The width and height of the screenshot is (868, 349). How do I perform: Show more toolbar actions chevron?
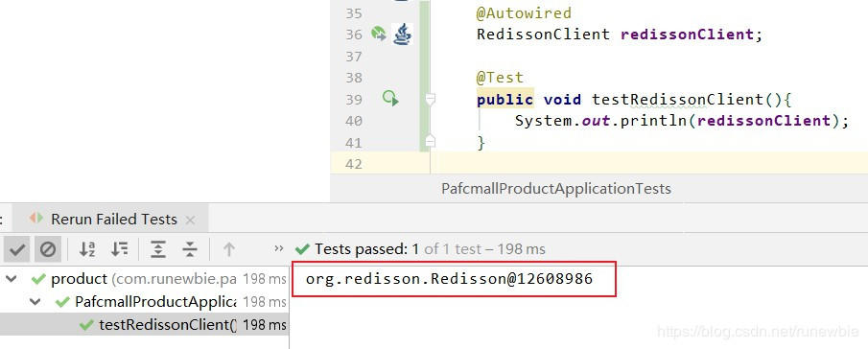point(278,249)
